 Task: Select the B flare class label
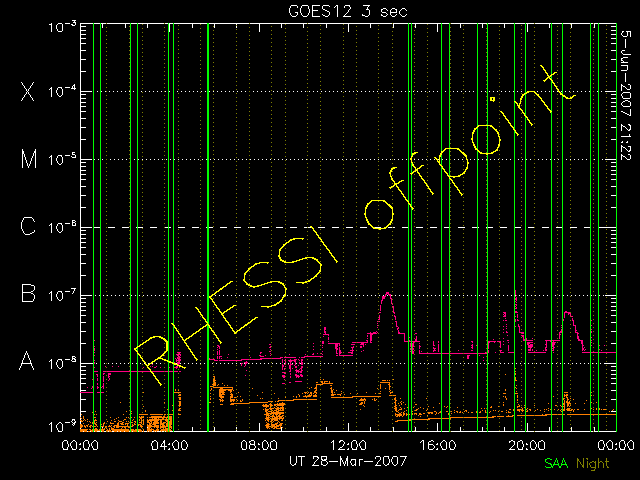[28, 293]
